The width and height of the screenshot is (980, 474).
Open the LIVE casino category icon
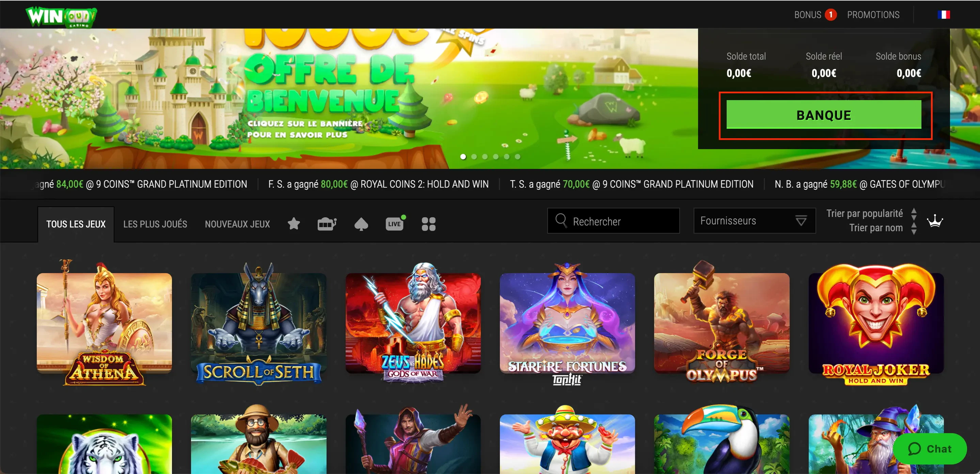pyautogui.click(x=395, y=223)
